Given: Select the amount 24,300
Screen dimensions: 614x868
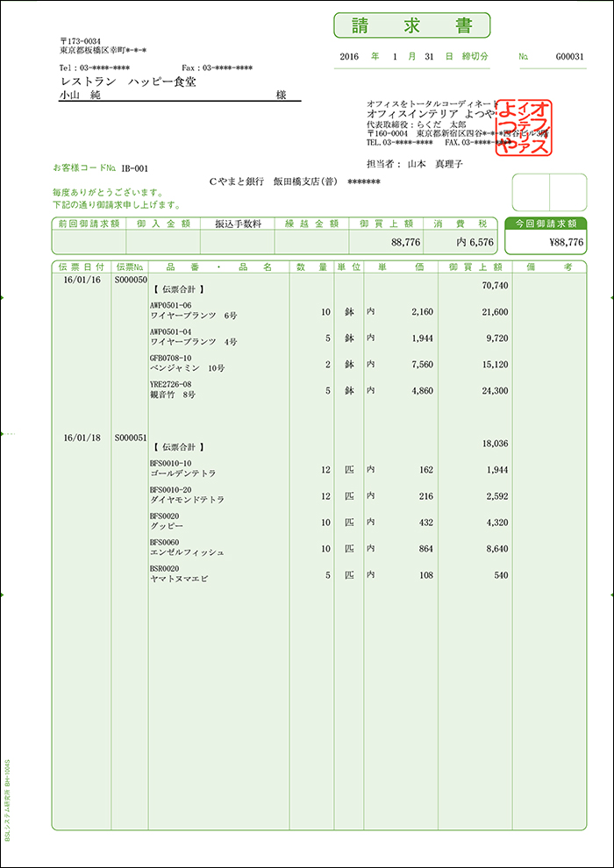Looking at the screenshot, I should [495, 390].
